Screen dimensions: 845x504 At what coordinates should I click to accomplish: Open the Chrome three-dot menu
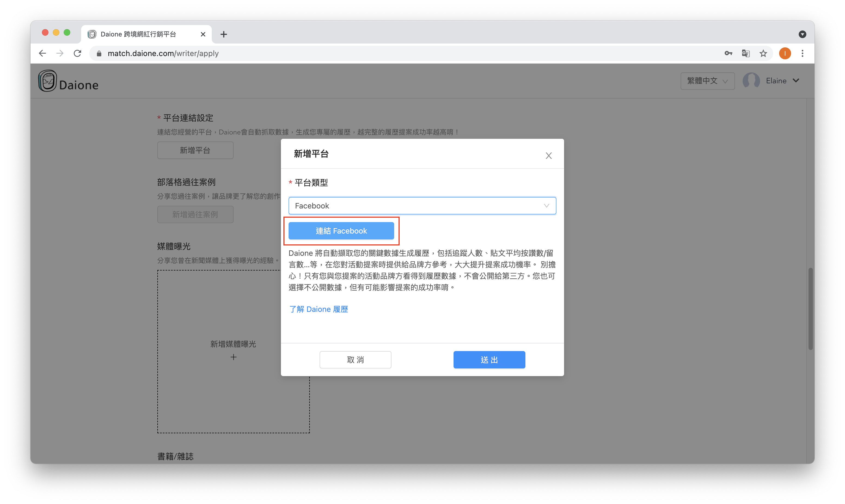[x=803, y=53]
